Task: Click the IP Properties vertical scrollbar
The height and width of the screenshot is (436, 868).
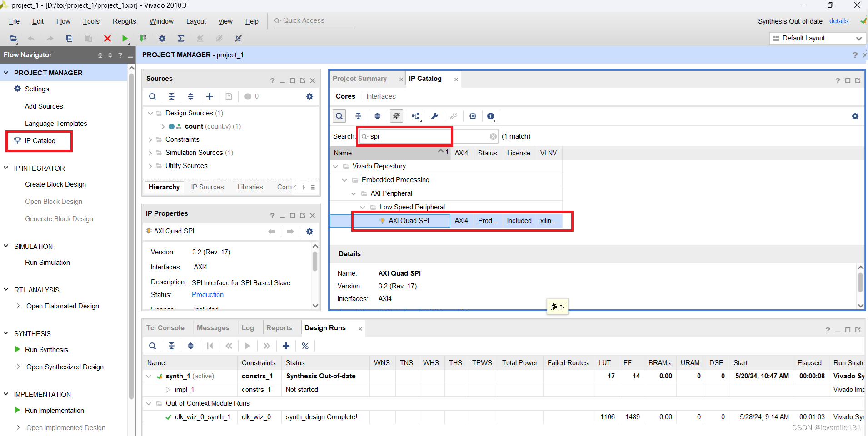Action: pyautogui.click(x=315, y=262)
